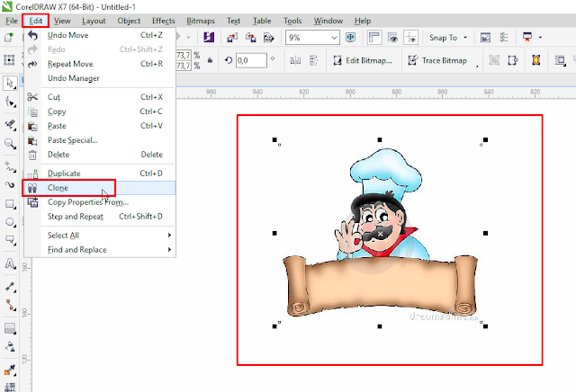Toggle Show Rulers button

coord(374,37)
